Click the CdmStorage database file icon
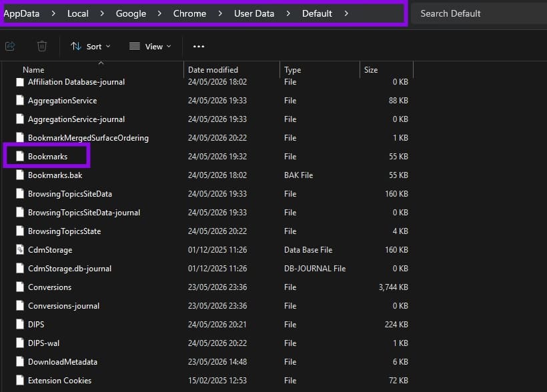The width and height of the screenshot is (547, 392). [x=20, y=249]
